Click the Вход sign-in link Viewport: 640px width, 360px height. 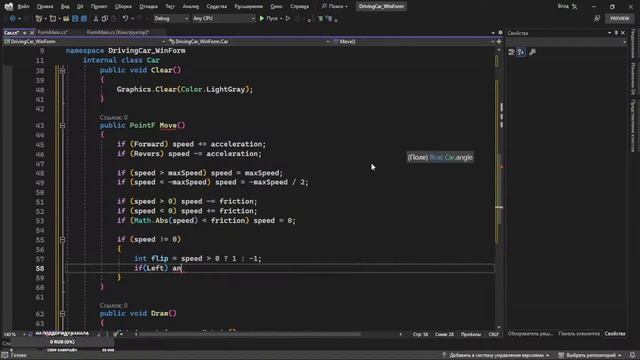click(x=563, y=6)
